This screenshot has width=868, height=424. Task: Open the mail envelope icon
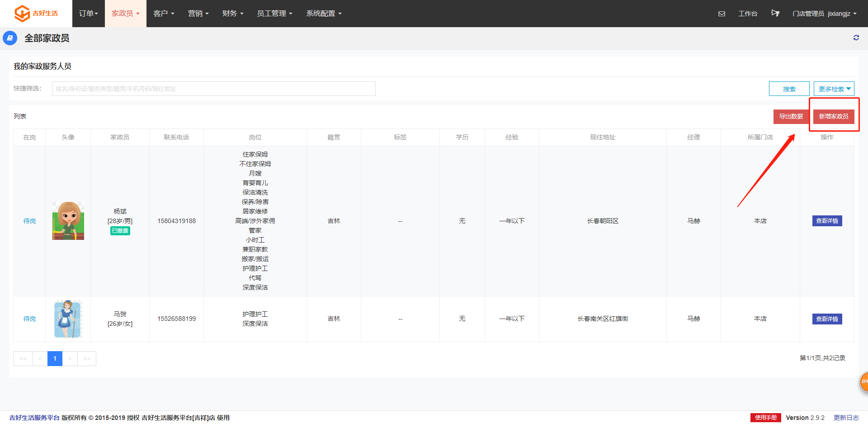coord(722,14)
